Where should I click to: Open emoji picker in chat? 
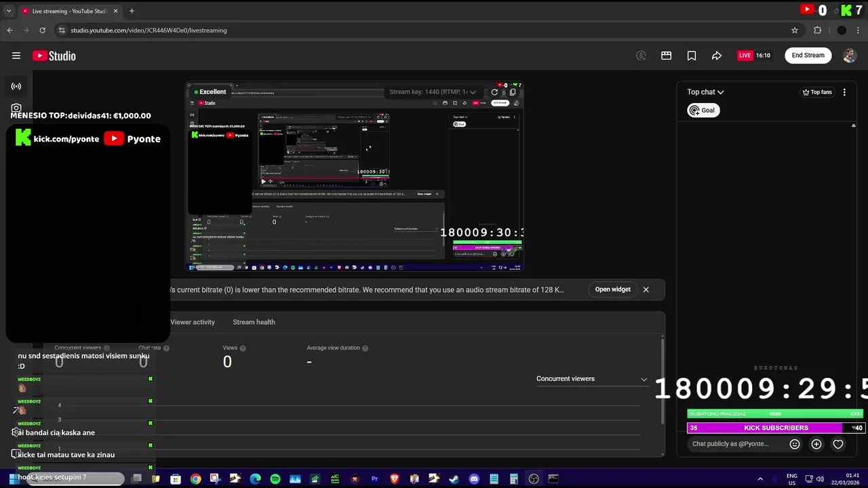(795, 444)
